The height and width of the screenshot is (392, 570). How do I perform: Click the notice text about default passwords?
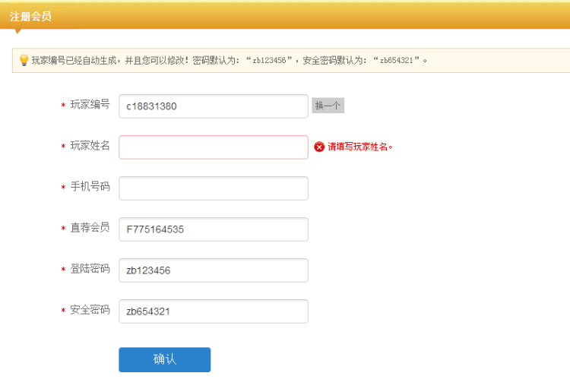point(230,60)
